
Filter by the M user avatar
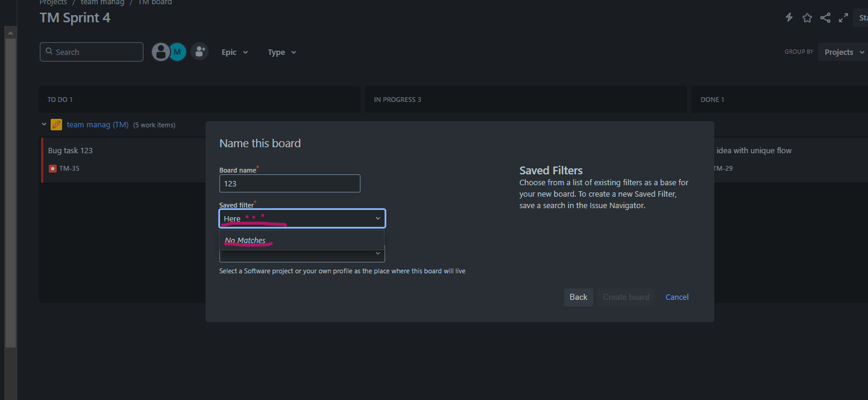click(177, 52)
